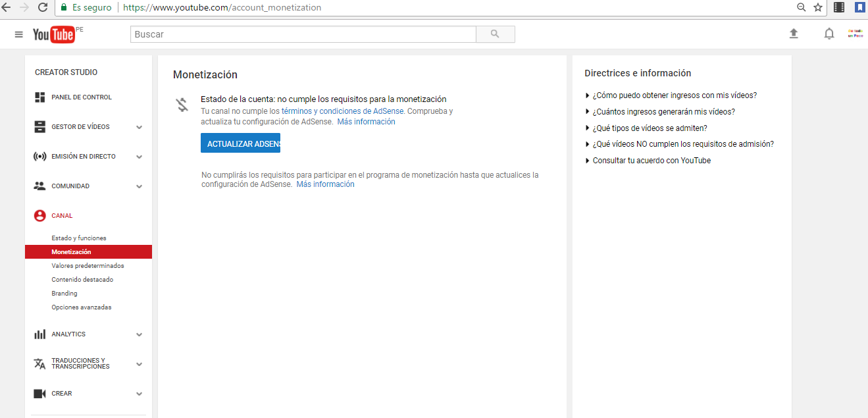Click the Crear camera icon
Image resolution: width=868 pixels, height=418 pixels.
point(39,394)
